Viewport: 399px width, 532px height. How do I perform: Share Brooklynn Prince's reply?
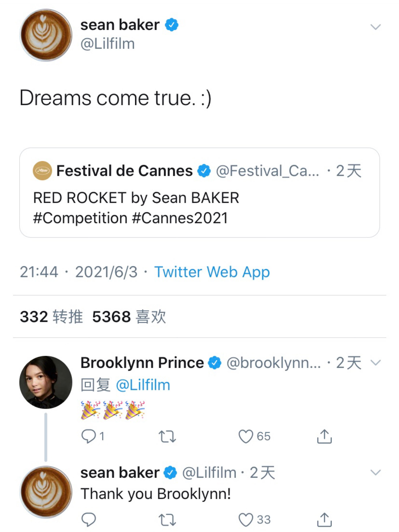pos(324,436)
